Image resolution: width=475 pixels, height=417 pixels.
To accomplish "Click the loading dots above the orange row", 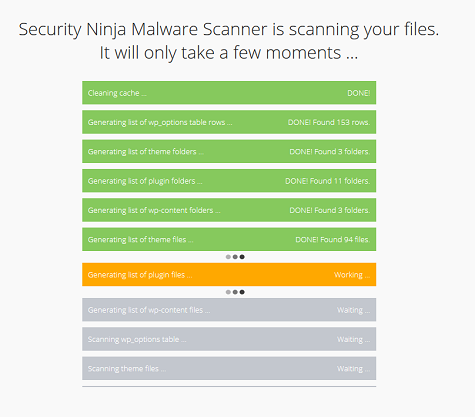I will pos(235,257).
